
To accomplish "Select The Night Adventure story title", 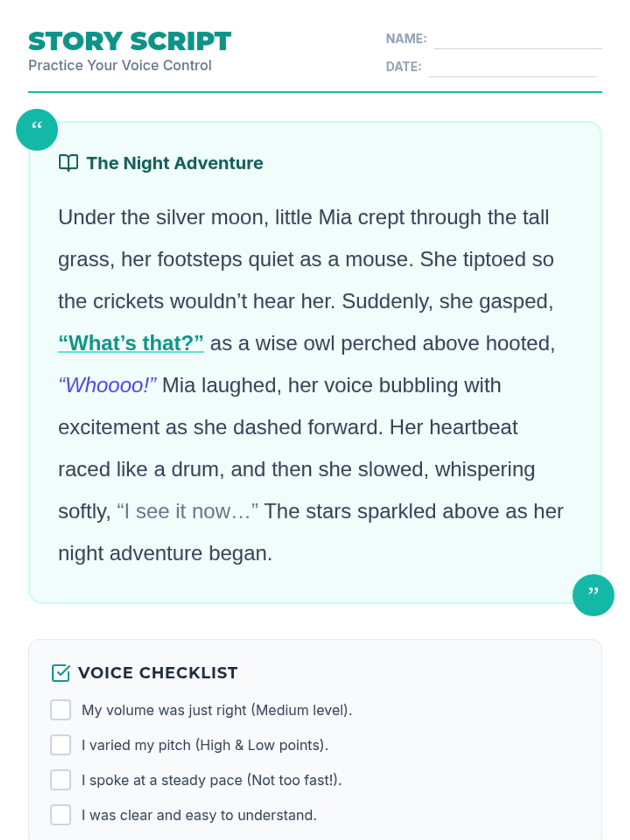I will [175, 163].
